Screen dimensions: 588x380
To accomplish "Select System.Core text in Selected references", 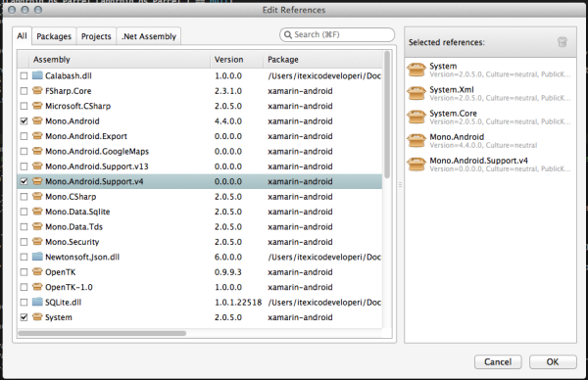I will [453, 114].
